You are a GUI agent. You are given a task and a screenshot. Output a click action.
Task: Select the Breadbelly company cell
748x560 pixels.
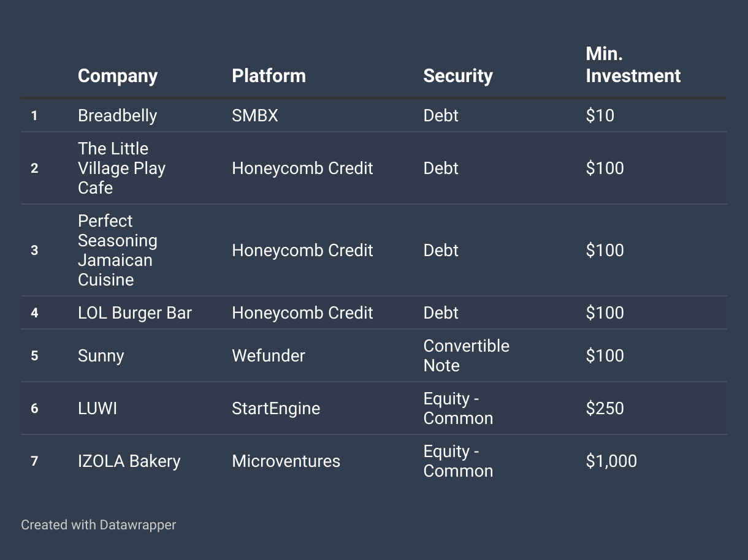[x=117, y=115]
